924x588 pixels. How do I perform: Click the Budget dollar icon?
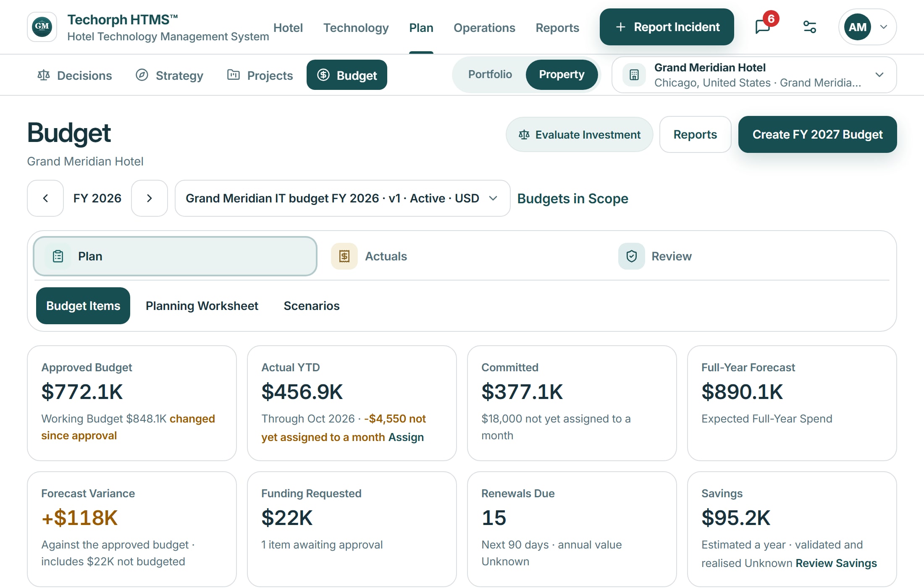[323, 75]
